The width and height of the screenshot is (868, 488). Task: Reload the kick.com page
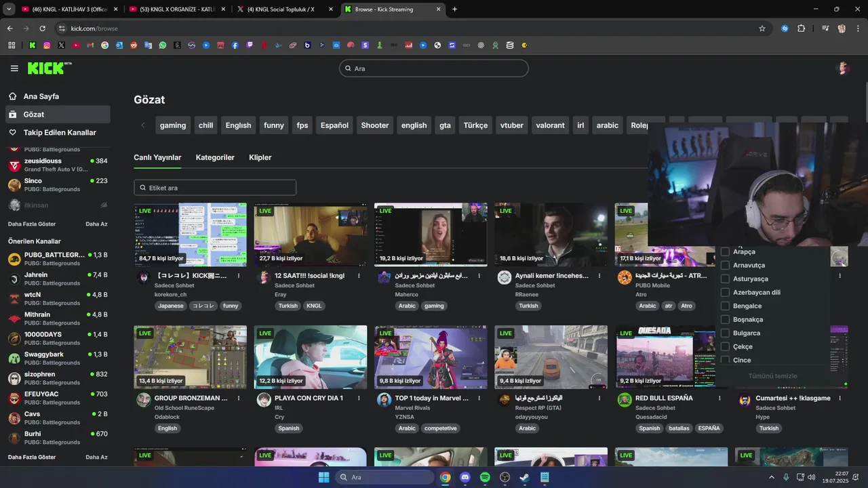pyautogui.click(x=42, y=28)
